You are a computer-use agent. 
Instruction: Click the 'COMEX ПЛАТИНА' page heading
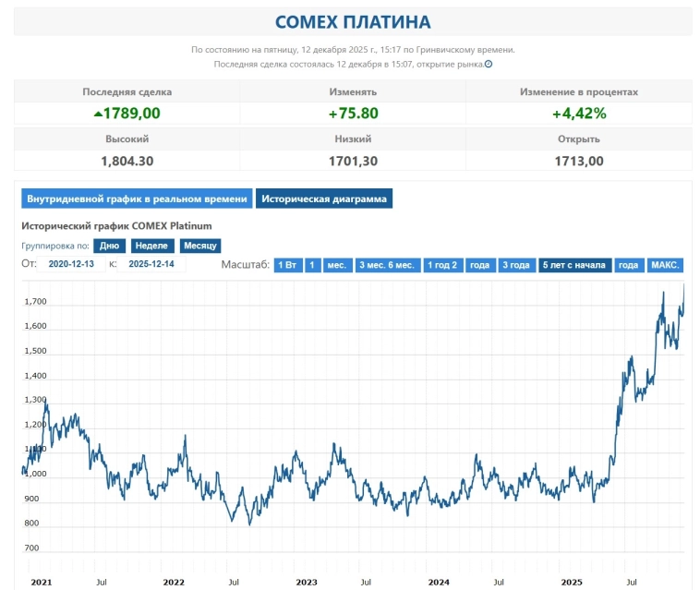tap(353, 22)
